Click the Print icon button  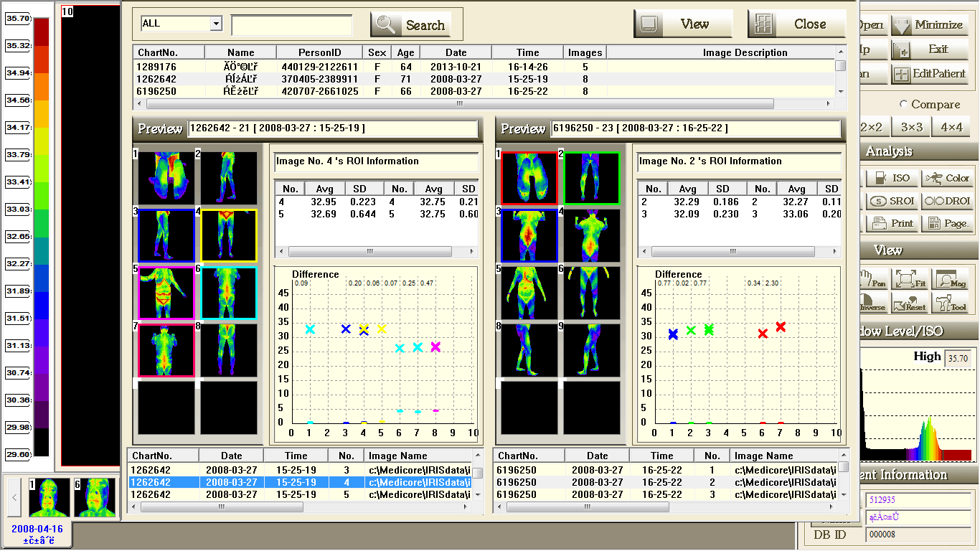891,223
